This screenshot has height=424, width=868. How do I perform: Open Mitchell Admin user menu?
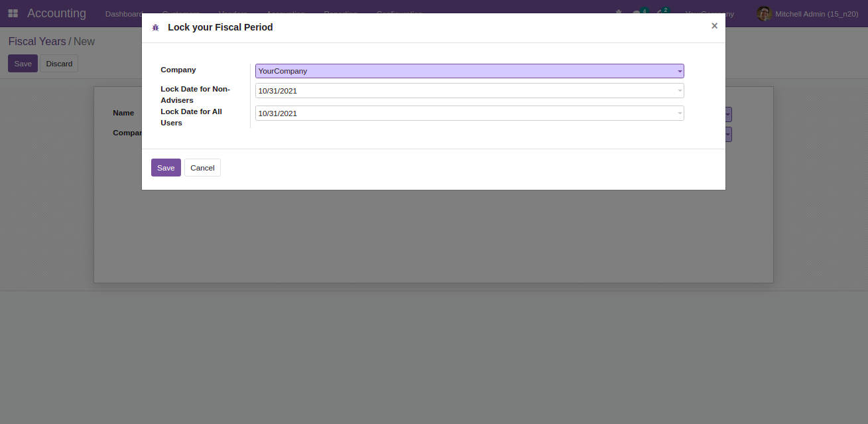(816, 13)
